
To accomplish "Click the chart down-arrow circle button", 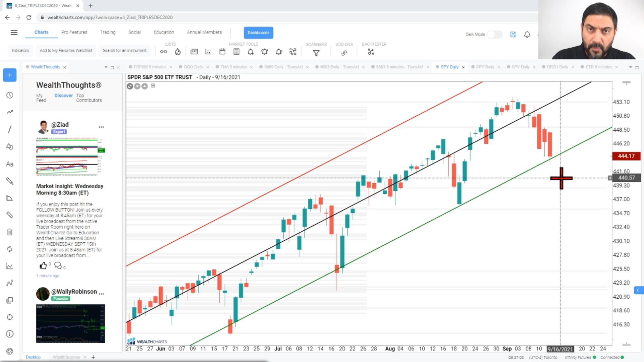I will point(137,86).
